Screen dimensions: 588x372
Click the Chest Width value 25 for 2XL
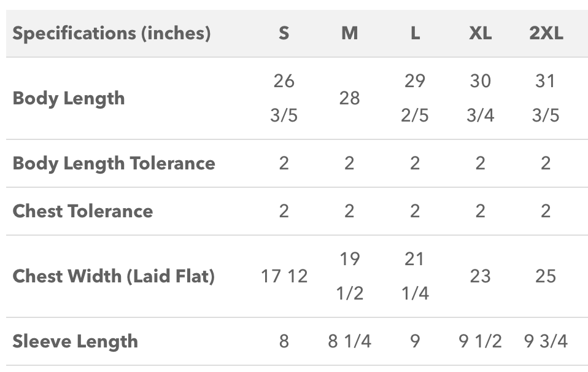(x=546, y=276)
